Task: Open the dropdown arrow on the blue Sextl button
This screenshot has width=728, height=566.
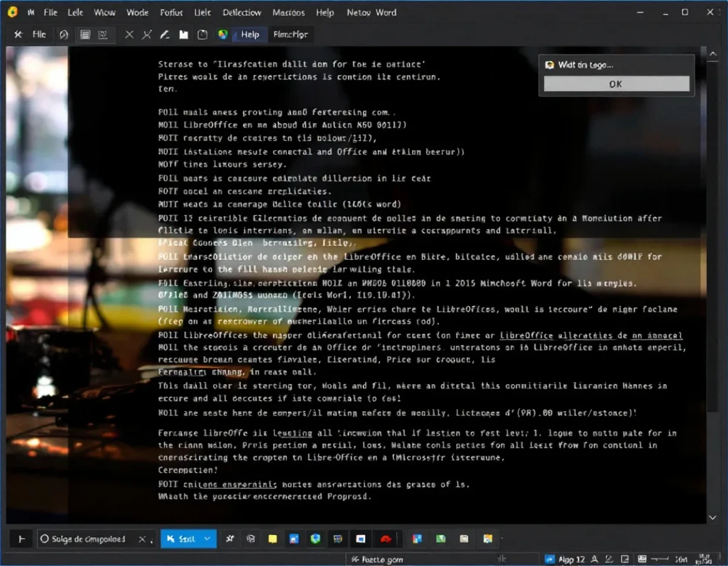Action: point(208,539)
